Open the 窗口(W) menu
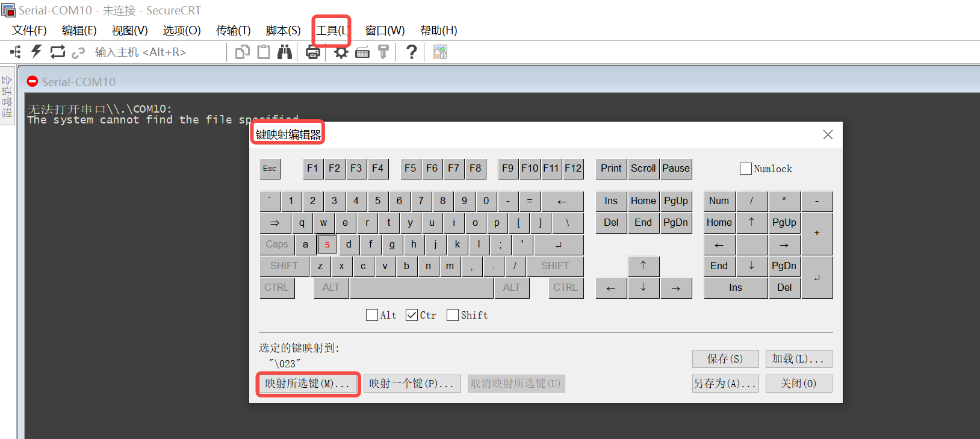The height and width of the screenshot is (439, 980). pyautogui.click(x=385, y=31)
